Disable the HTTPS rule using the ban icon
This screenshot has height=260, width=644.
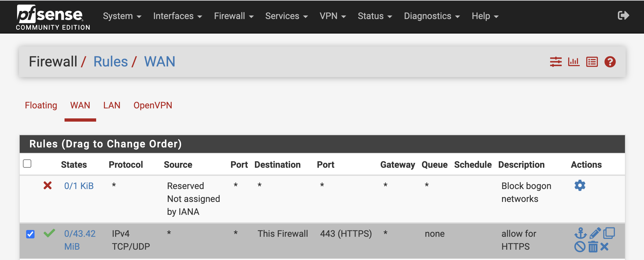[580, 246]
